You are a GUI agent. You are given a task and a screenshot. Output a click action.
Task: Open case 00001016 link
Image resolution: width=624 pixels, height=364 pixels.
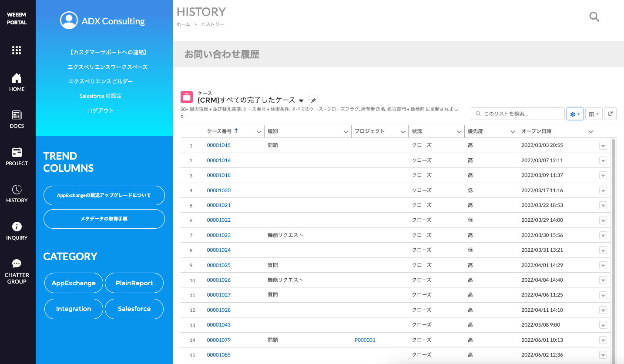click(x=219, y=160)
